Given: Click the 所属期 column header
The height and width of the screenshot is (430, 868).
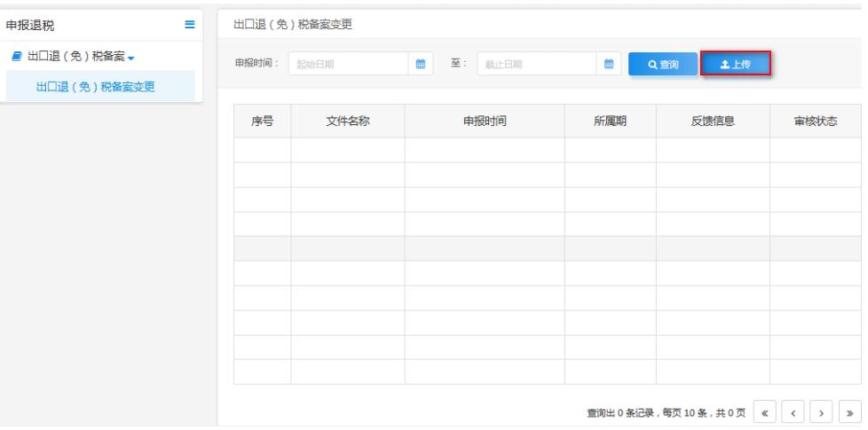Looking at the screenshot, I should pos(610,121).
